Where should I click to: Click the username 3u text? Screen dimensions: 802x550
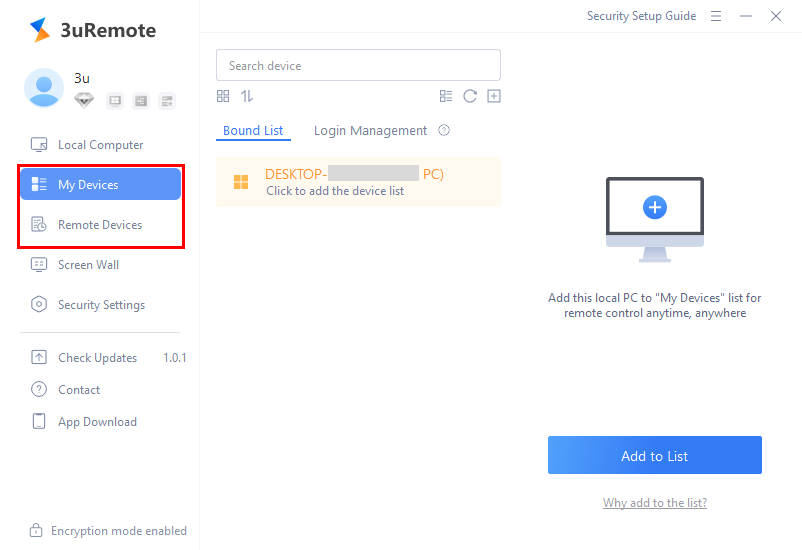point(82,78)
